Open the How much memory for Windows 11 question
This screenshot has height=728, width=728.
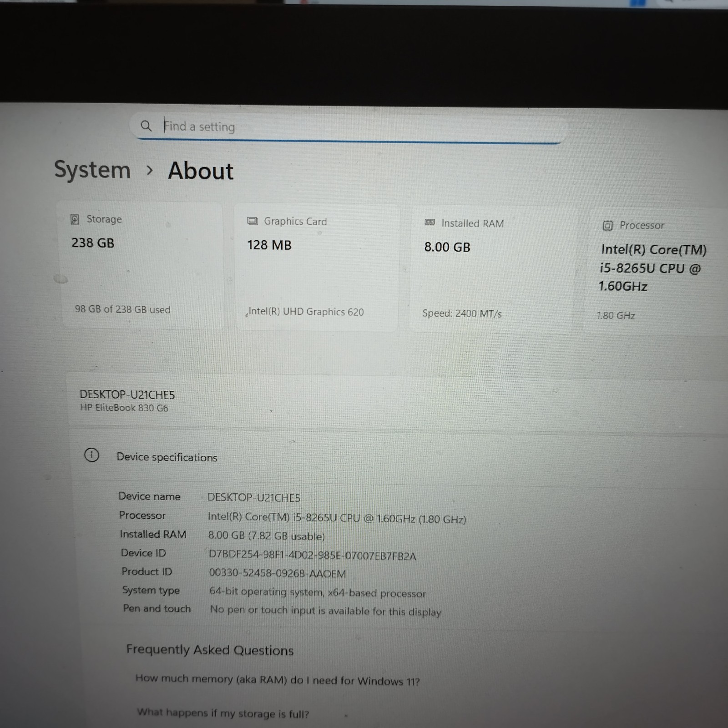point(278,680)
